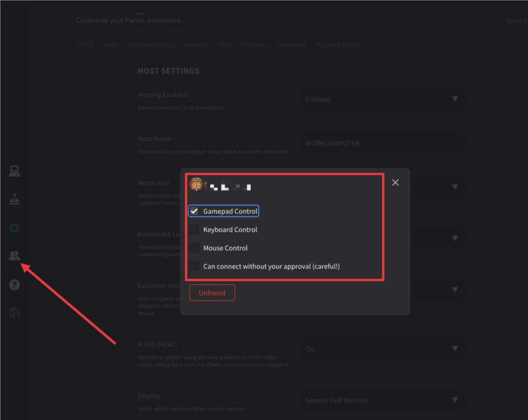Viewport: 528px width, 420px height.
Task: Switch to the Client tab
Action: 85,45
